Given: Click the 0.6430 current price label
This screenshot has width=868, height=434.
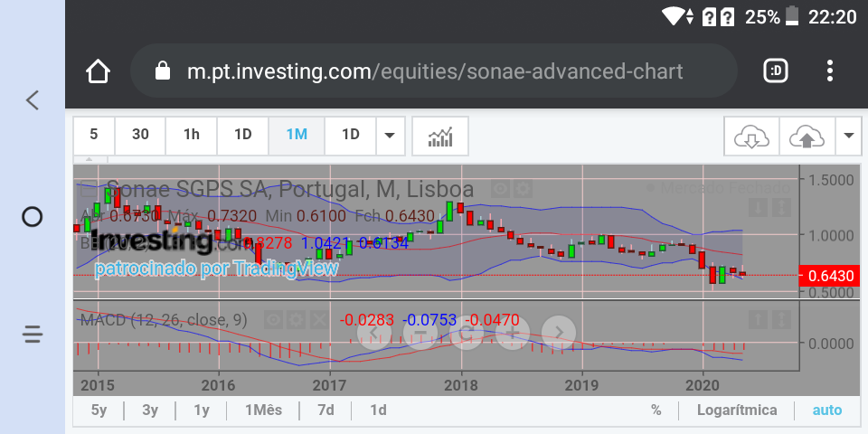Looking at the screenshot, I should pos(830,275).
